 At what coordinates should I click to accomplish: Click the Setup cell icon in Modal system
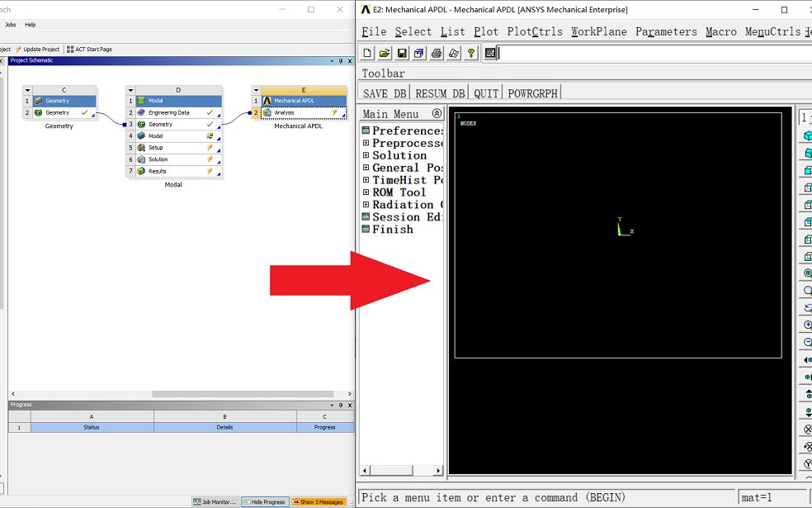(x=141, y=148)
